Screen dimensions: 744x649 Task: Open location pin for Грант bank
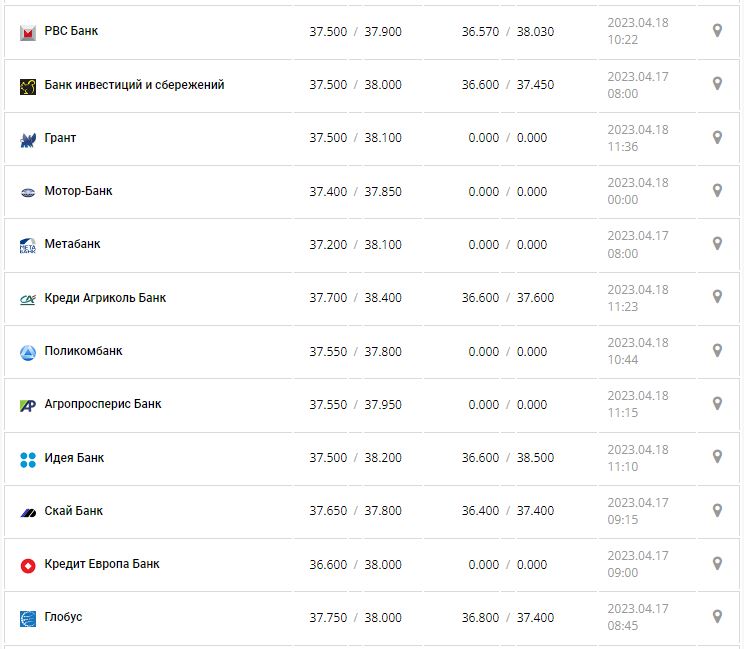coord(717,137)
